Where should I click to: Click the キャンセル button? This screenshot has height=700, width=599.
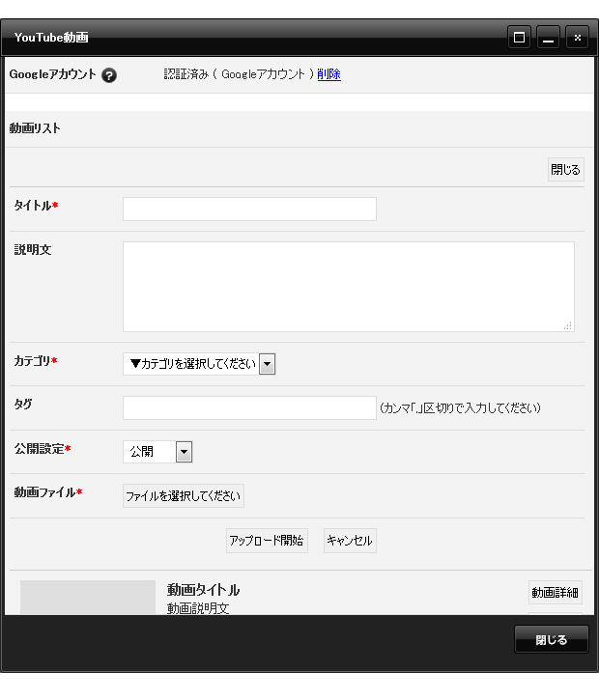pos(350,541)
